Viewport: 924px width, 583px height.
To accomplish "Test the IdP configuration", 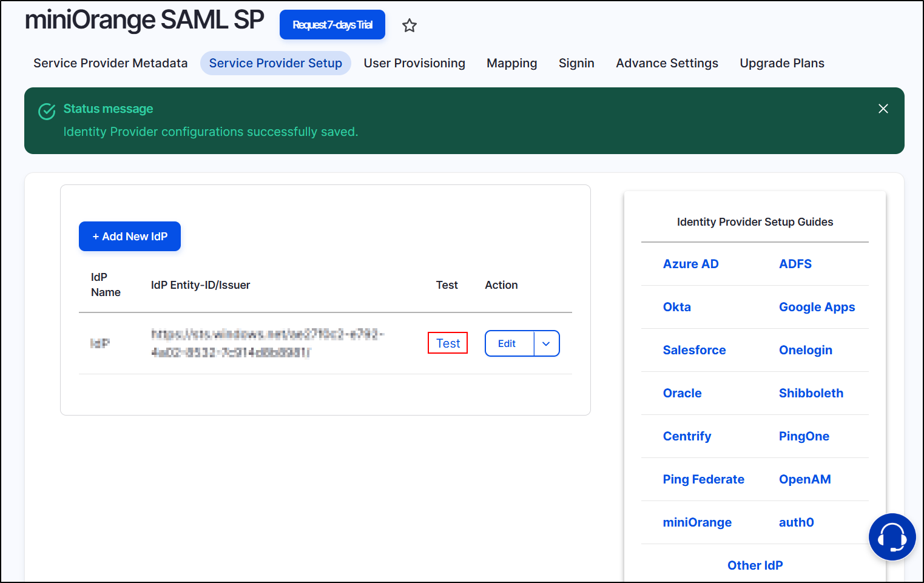I will pos(448,343).
